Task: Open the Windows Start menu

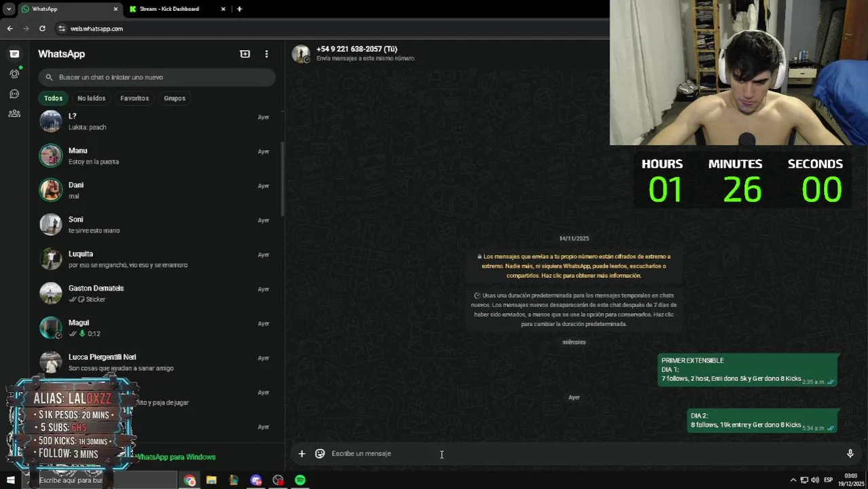Action: 11,480
